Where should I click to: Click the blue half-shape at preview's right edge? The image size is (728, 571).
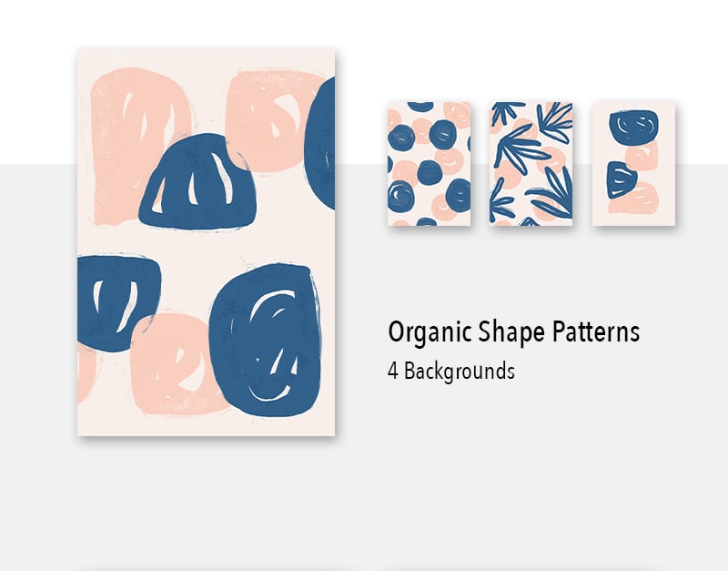320,143
